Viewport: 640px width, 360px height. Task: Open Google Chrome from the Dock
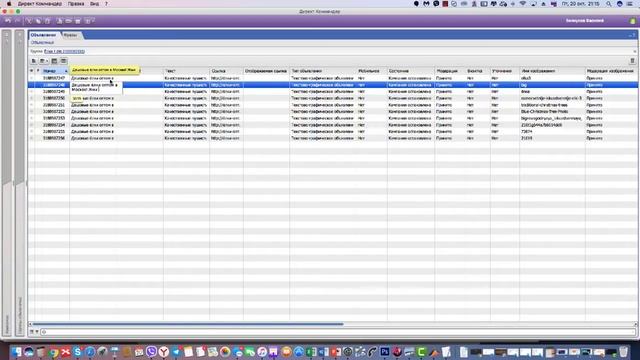pyautogui.click(x=53, y=352)
